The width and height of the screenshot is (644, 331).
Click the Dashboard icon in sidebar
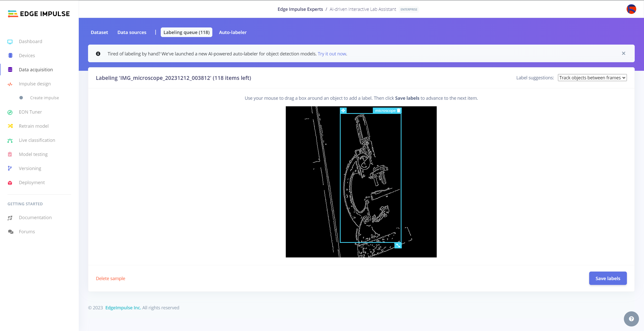pyautogui.click(x=10, y=41)
